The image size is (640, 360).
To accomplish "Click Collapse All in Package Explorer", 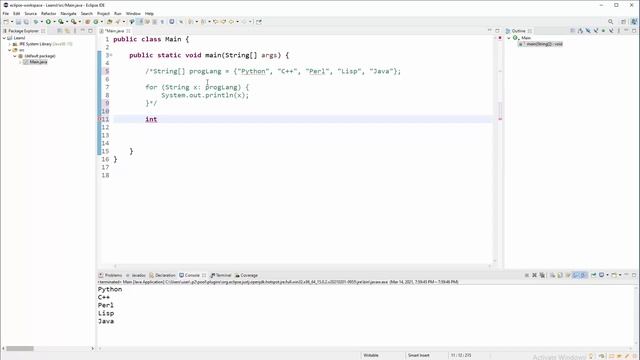I will coord(60,31).
